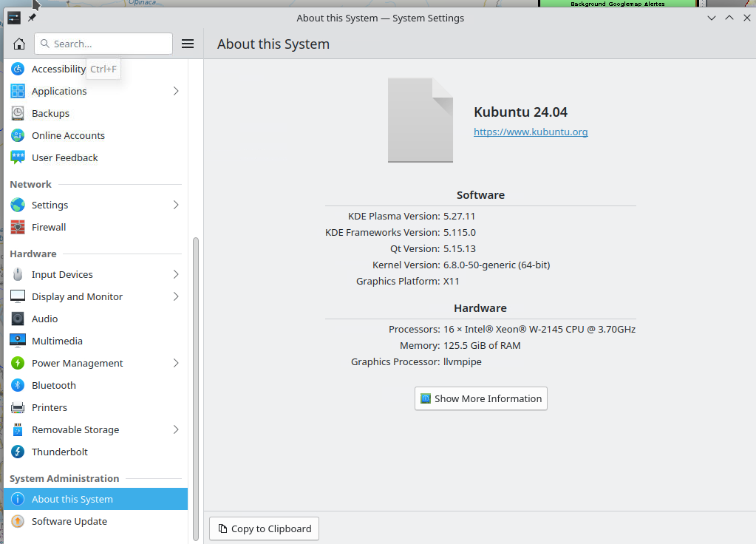The image size is (756, 544).
Task: Open Software Update page
Action: point(95,521)
